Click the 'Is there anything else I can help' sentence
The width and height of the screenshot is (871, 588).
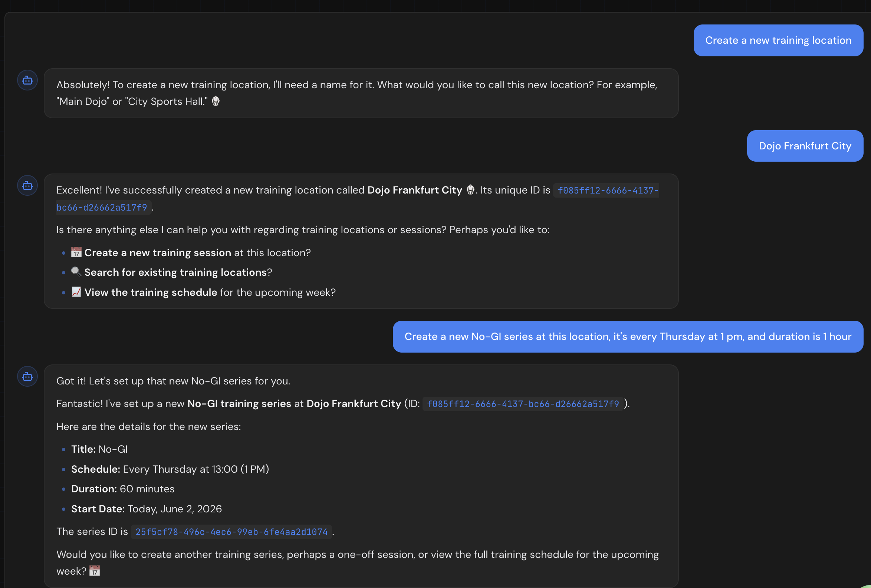302,229
